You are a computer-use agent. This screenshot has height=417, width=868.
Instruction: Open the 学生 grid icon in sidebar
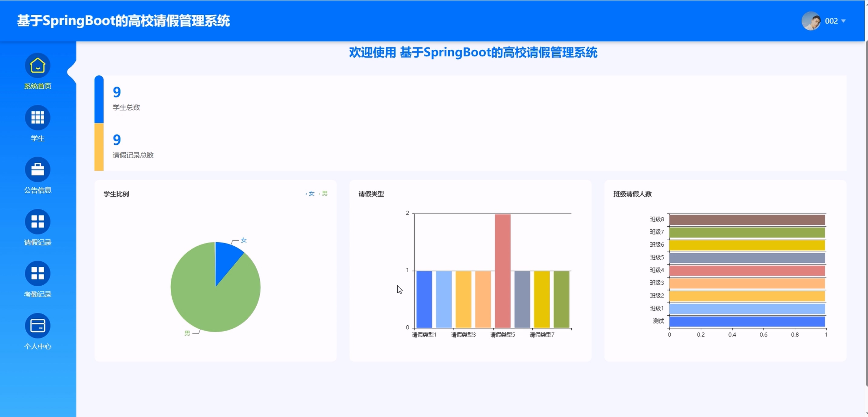38,117
